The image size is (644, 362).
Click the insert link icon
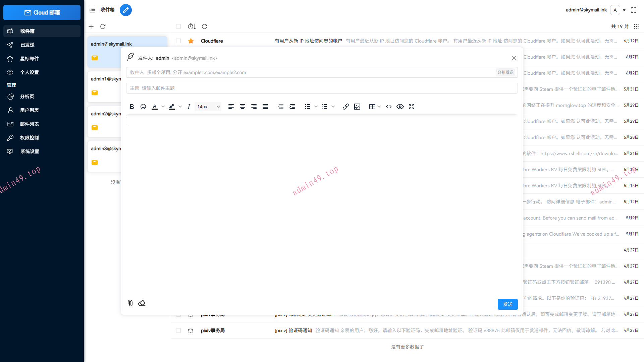pyautogui.click(x=345, y=107)
